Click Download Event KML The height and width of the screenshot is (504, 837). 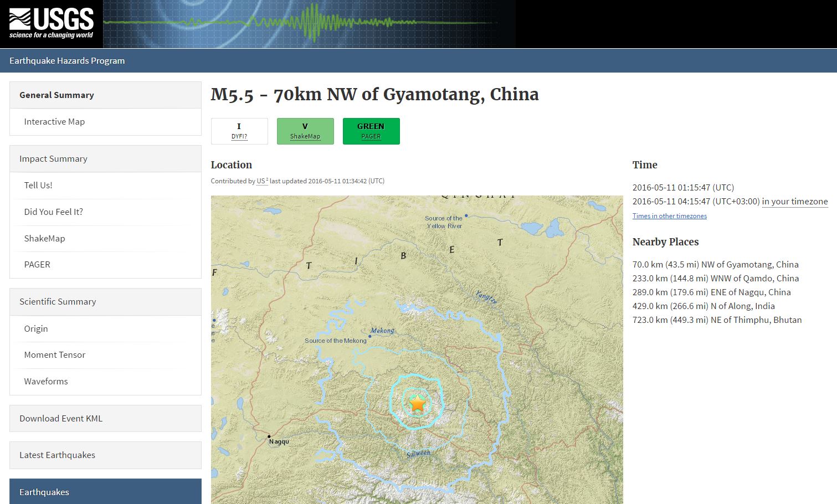(x=61, y=419)
